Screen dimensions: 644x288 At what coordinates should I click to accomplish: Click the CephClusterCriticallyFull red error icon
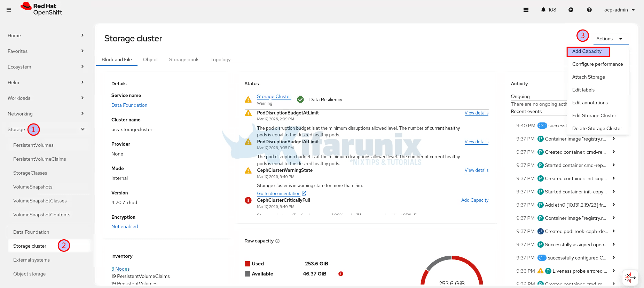click(x=248, y=200)
